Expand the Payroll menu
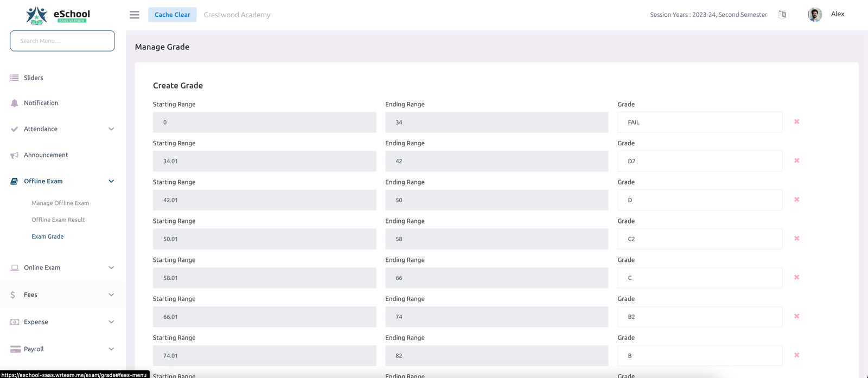The image size is (868, 378). [x=111, y=349]
